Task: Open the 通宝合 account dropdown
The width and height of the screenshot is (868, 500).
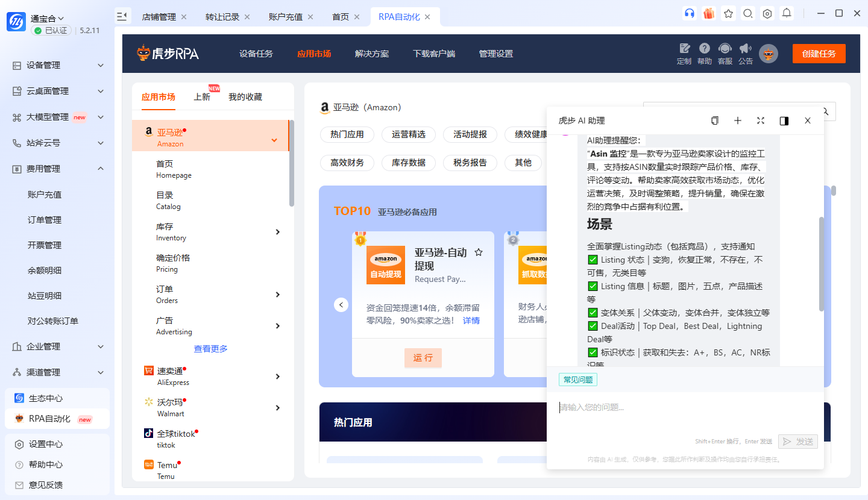Action: tap(48, 19)
